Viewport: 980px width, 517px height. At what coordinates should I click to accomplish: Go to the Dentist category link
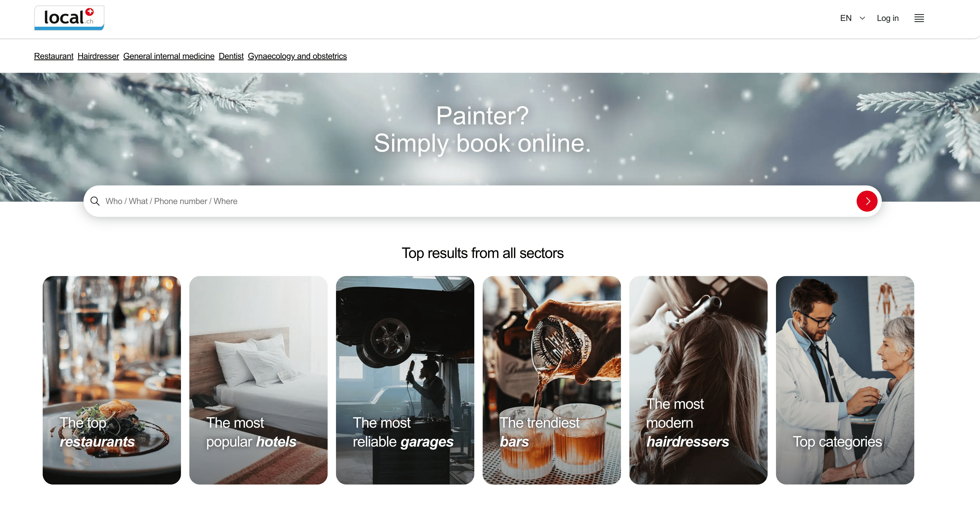231,56
